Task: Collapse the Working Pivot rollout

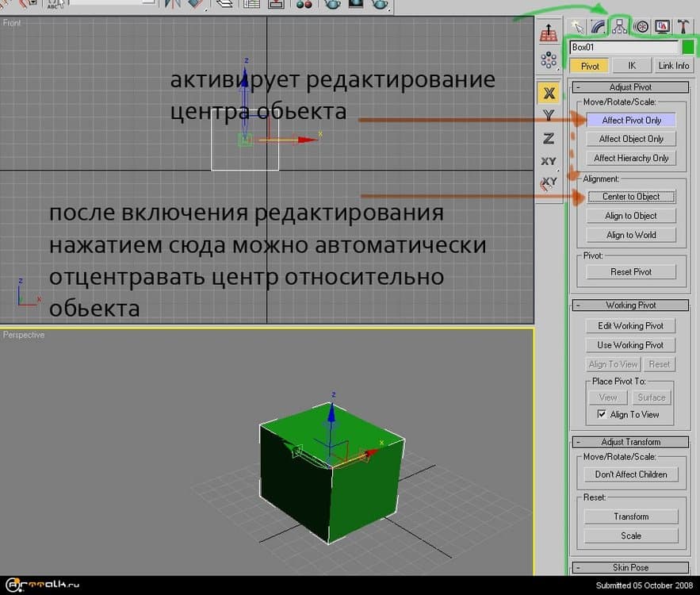Action: click(577, 305)
